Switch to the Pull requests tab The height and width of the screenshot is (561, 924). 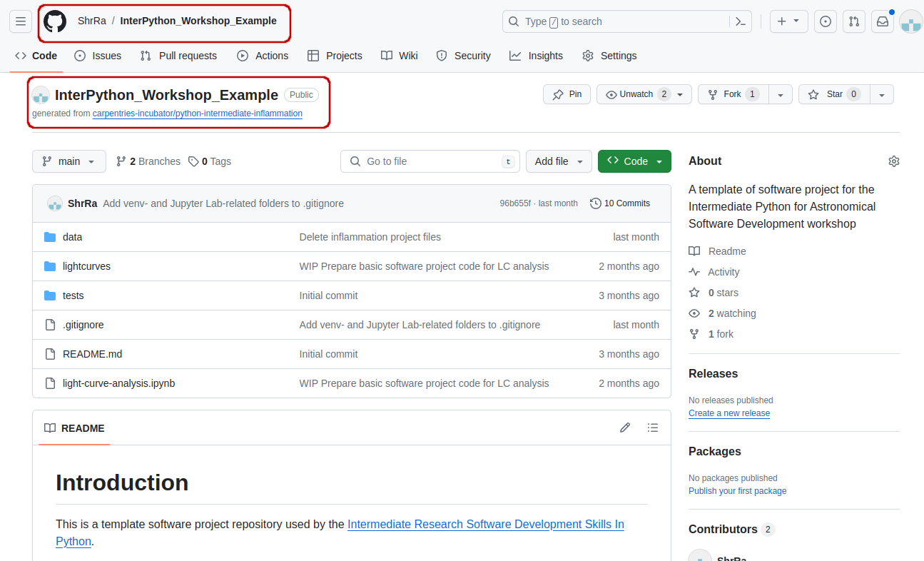click(x=178, y=56)
